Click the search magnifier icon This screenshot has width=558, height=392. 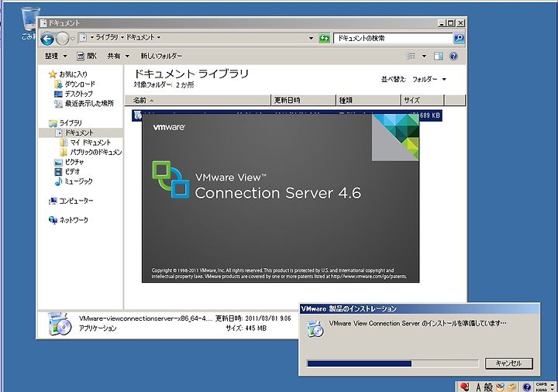pos(459,38)
